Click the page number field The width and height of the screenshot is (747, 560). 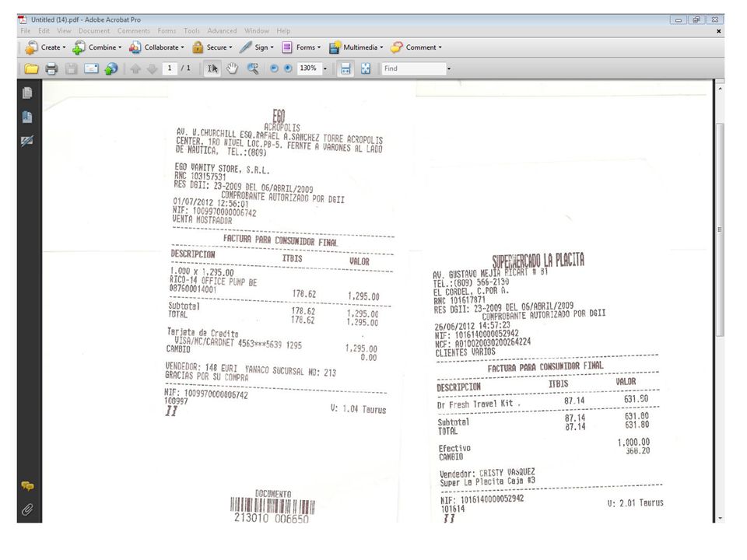pyautogui.click(x=170, y=68)
